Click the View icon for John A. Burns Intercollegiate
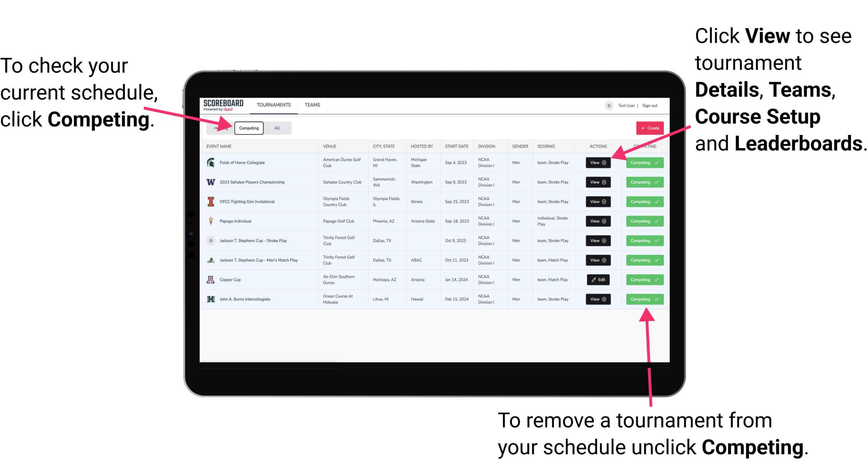 [597, 299]
